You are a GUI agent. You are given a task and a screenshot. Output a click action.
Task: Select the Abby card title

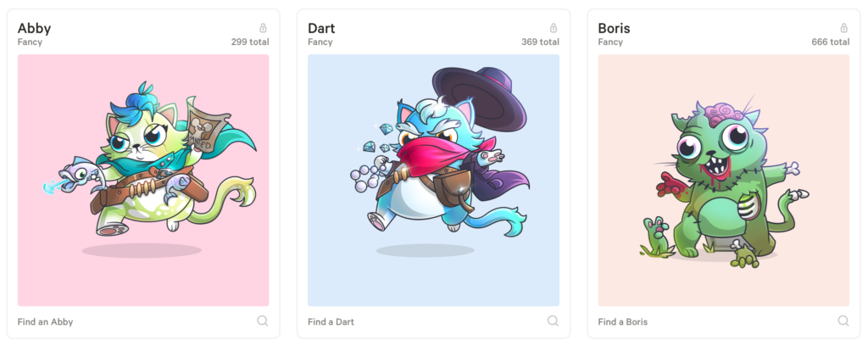[x=34, y=28]
